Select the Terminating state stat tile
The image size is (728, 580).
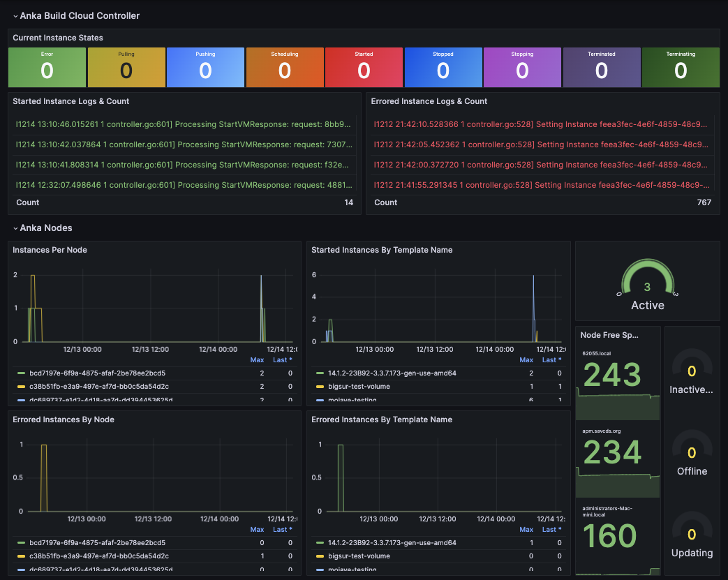click(681, 67)
